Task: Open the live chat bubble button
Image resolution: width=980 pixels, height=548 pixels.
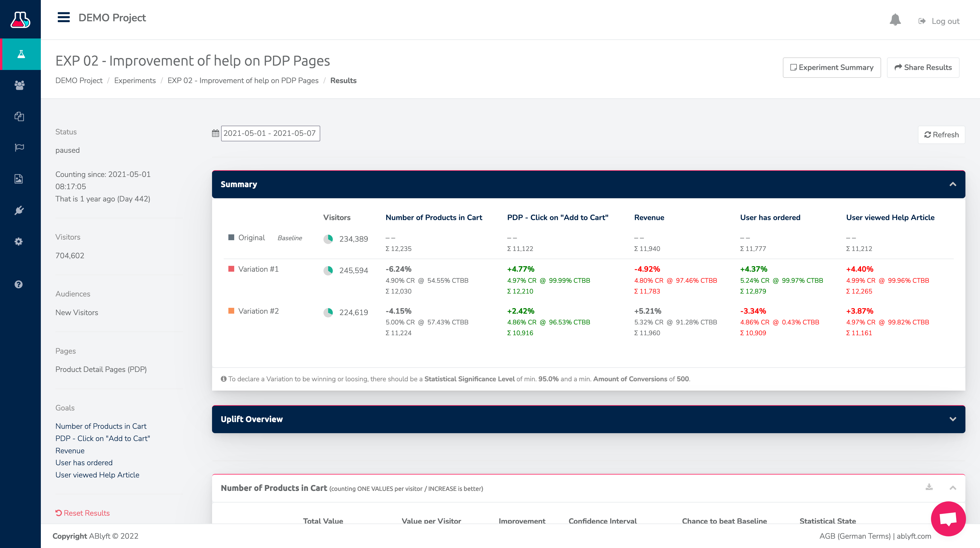Action: tap(948, 518)
